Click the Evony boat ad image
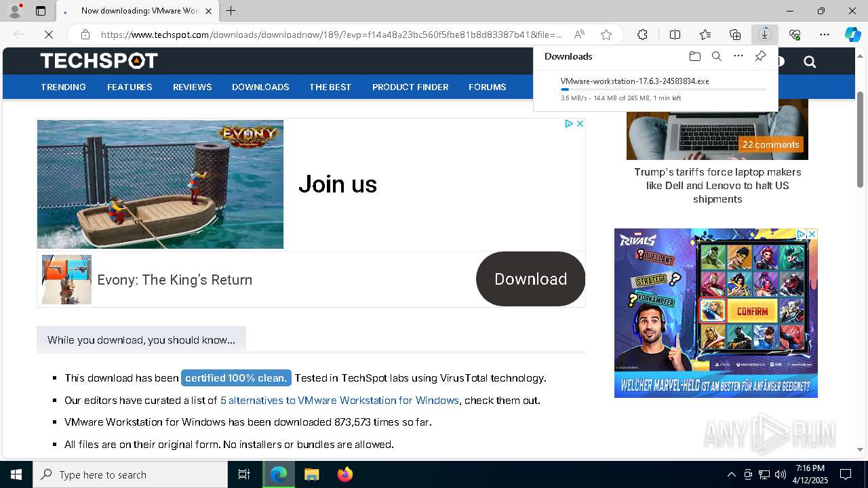Image resolution: width=868 pixels, height=488 pixels. [x=160, y=184]
